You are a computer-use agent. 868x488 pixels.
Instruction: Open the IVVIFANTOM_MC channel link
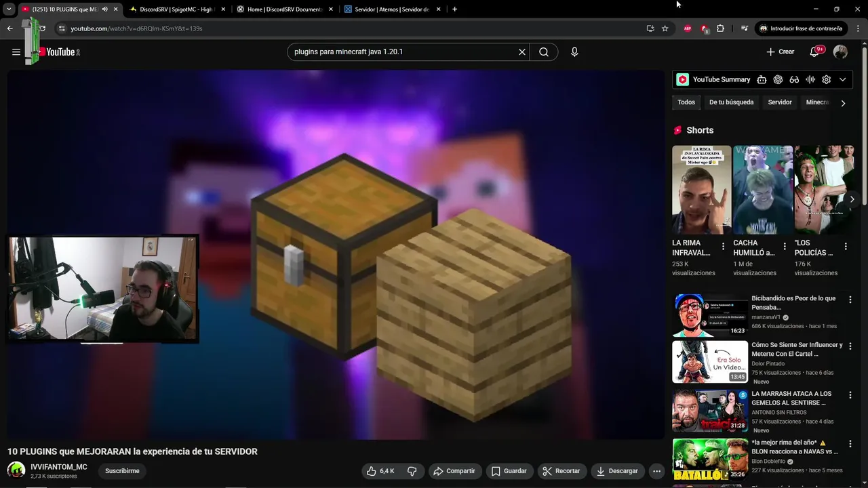(59, 467)
